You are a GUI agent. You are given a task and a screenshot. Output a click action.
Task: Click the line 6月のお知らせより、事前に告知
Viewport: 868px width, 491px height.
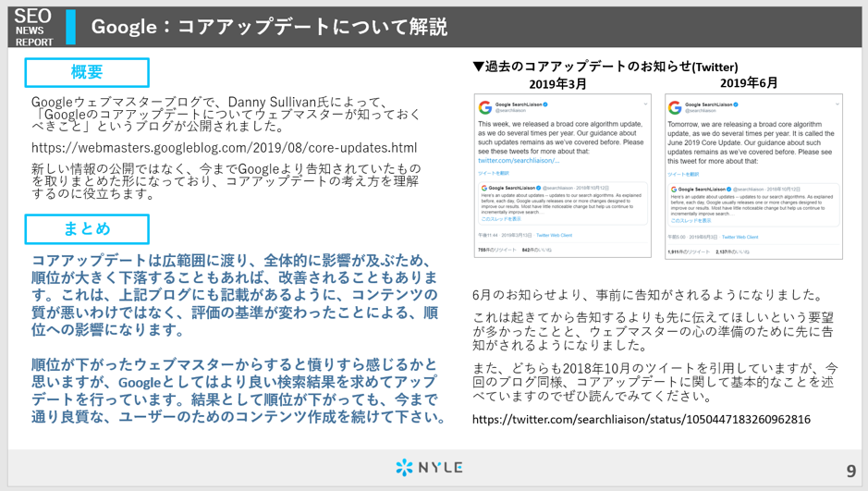coord(648,295)
